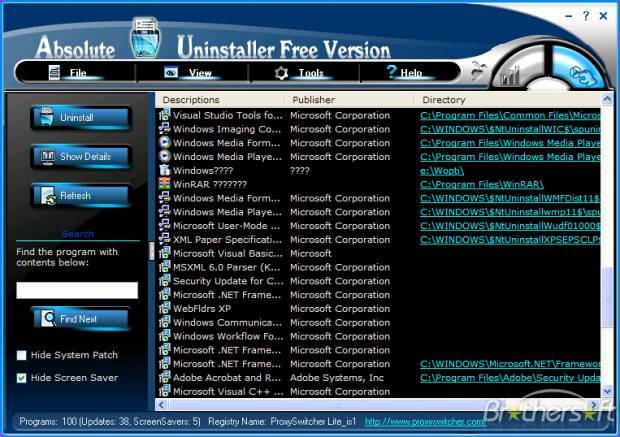Refresh the program list
This screenshot has height=437, width=620.
click(x=80, y=196)
